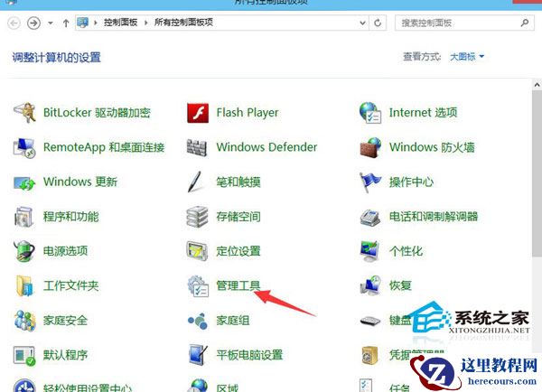Click the vertical scrollbar thumb
Viewport: 542px width, 392px height.
[x=537, y=173]
